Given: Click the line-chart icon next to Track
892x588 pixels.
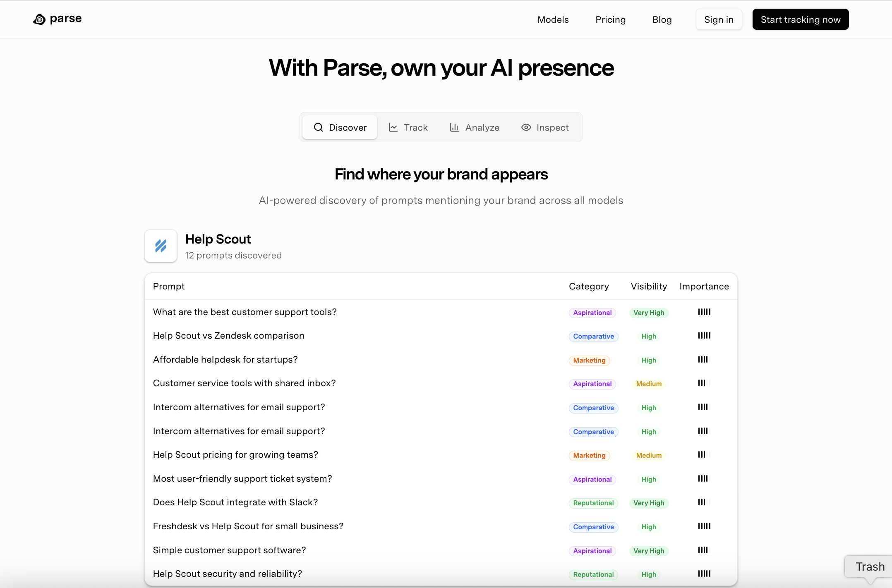Looking at the screenshot, I should point(393,127).
